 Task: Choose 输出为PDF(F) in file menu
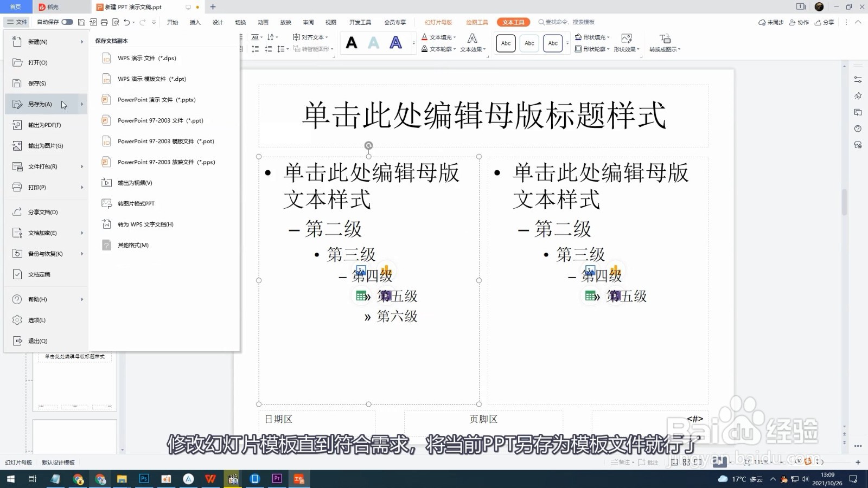(47, 125)
